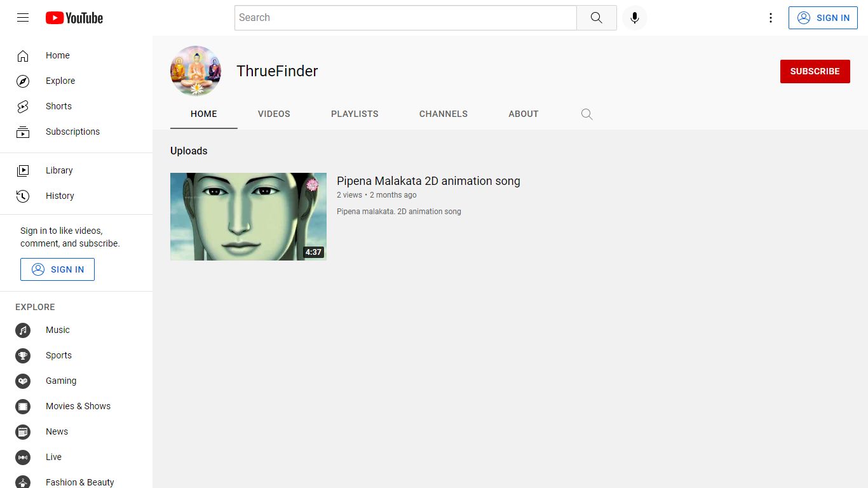The image size is (868, 488).
Task: Click the Fashion & Beauty icon
Action: tap(23, 482)
